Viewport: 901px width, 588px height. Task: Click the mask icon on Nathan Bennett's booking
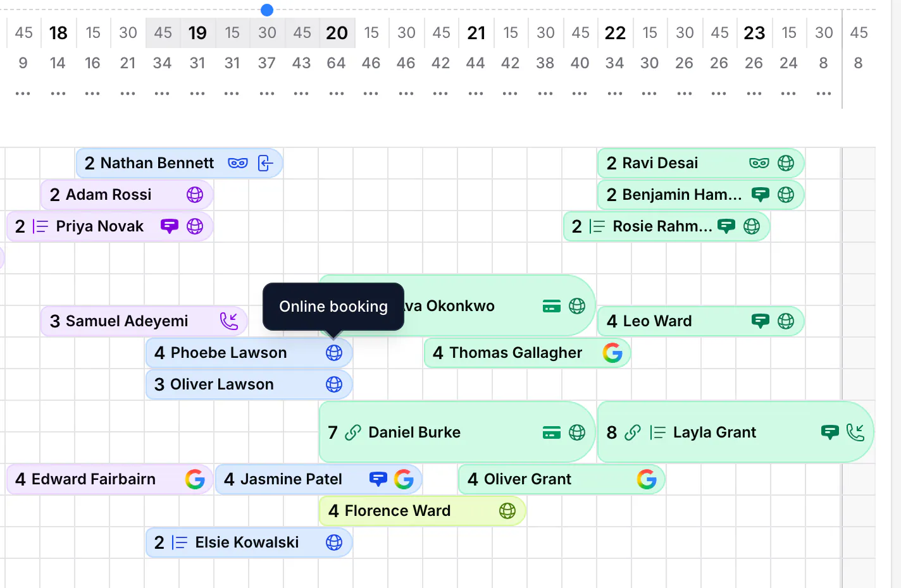tap(238, 163)
